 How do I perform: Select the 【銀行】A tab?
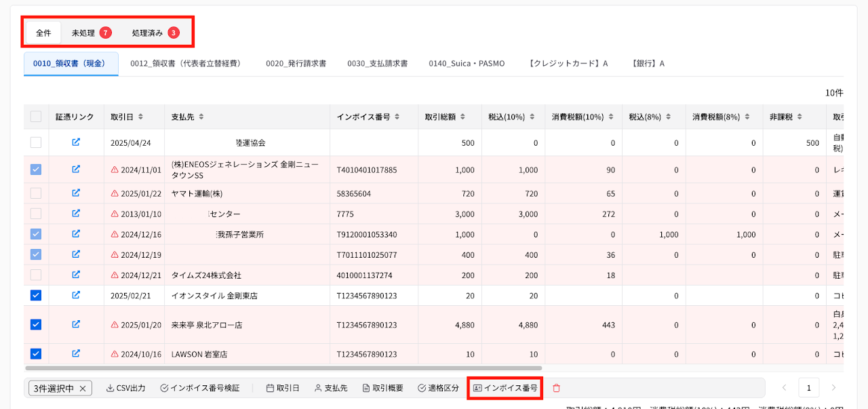(647, 64)
